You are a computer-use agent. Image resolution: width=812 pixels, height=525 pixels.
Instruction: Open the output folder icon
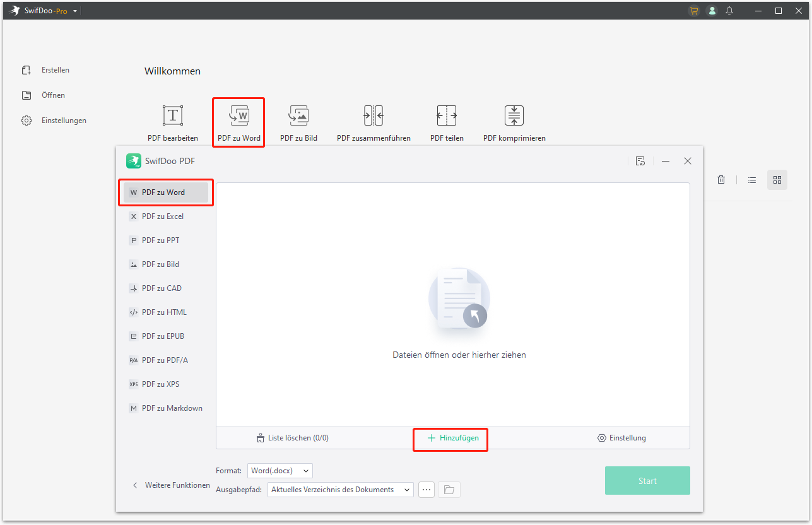[x=449, y=490]
